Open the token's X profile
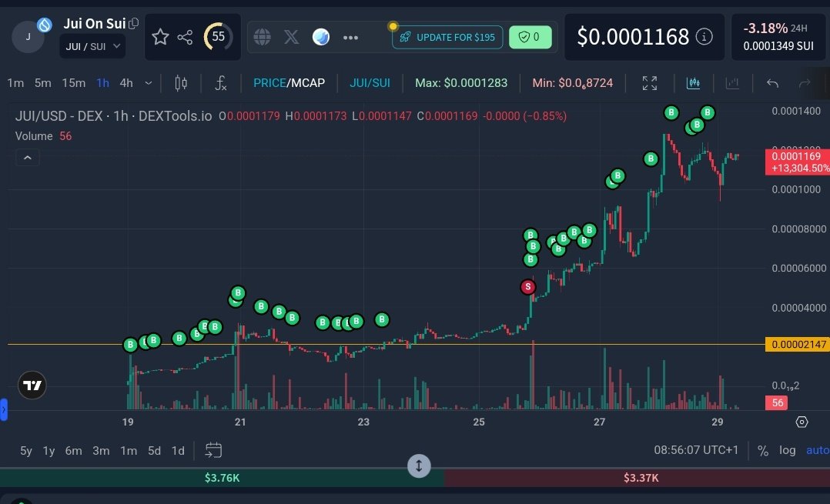 coord(291,37)
